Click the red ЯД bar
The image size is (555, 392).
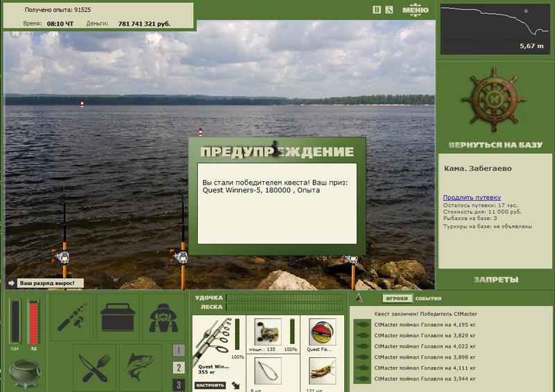pos(33,323)
